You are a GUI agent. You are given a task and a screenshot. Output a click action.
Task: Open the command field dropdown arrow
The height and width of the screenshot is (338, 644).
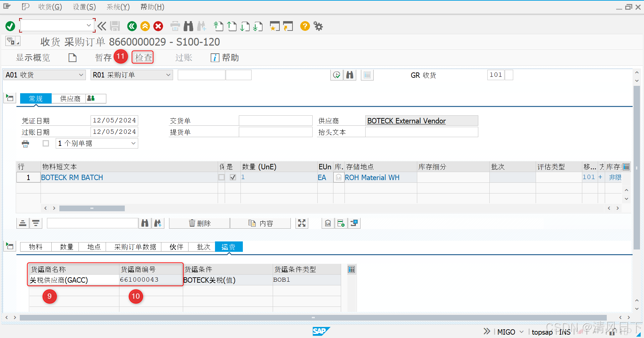coord(89,25)
